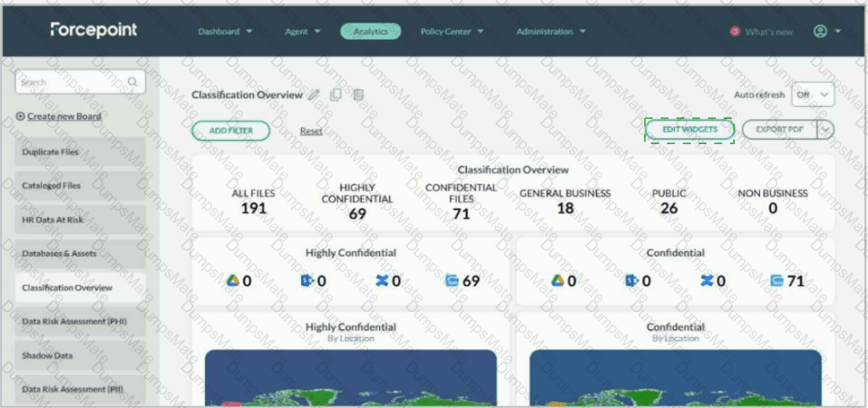868x408 pixels.
Task: Click the search magnifier icon in sidebar
Action: pos(132,82)
